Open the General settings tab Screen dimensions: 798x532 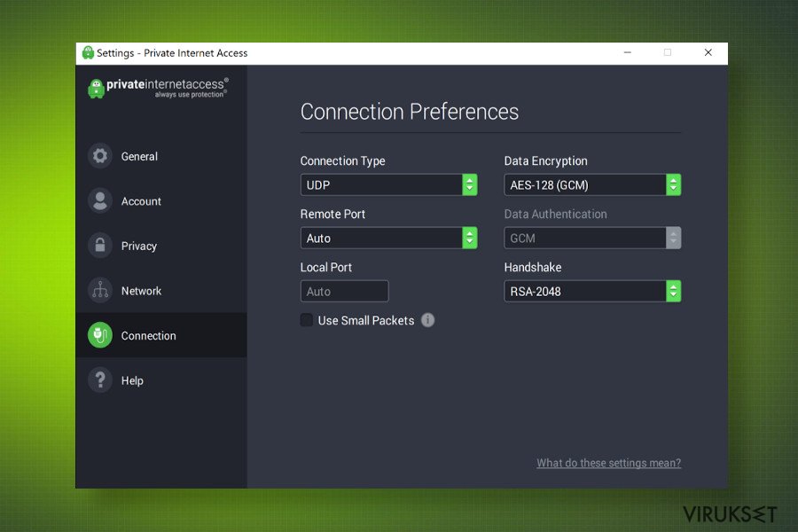(x=161, y=156)
